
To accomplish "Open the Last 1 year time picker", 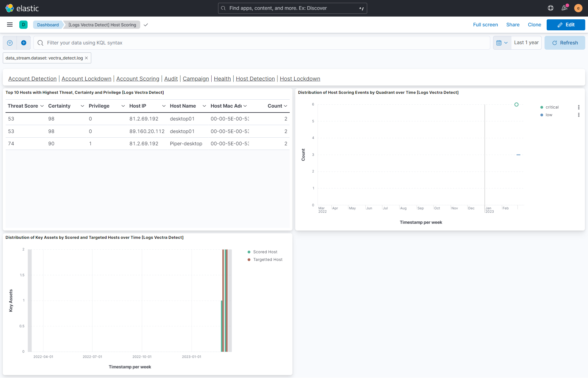I will pyautogui.click(x=526, y=43).
